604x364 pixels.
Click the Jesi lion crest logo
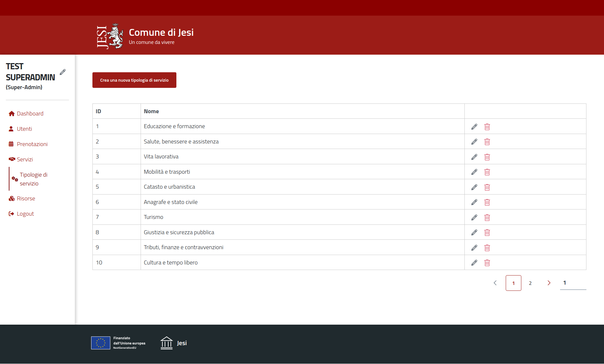point(110,36)
